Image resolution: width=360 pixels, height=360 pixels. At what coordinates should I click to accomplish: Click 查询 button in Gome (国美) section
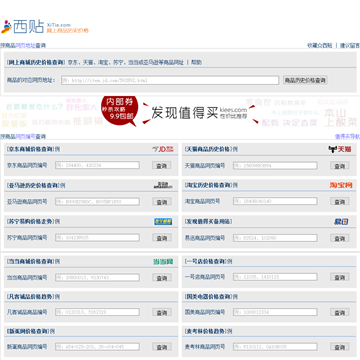pos(340,312)
